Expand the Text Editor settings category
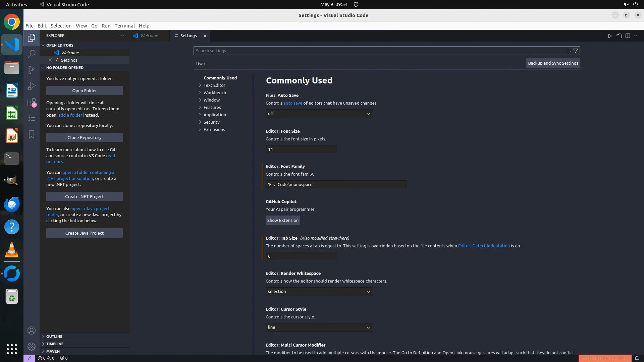The width and height of the screenshot is (644, 362). (x=214, y=85)
